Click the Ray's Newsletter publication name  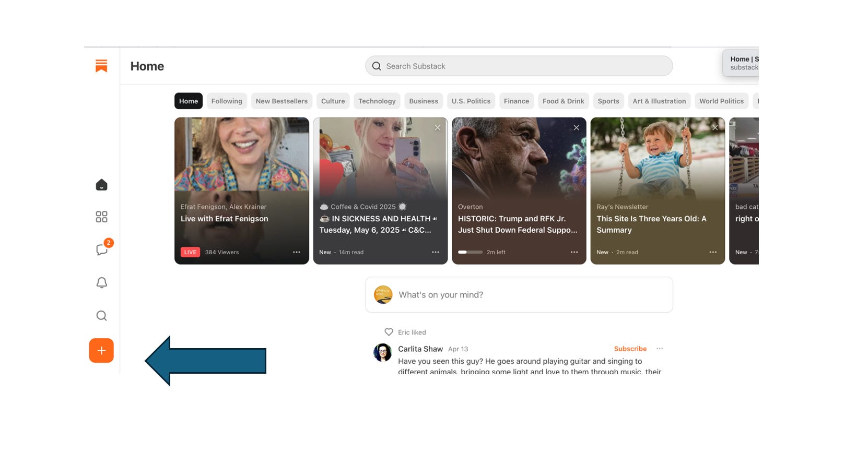click(x=623, y=207)
